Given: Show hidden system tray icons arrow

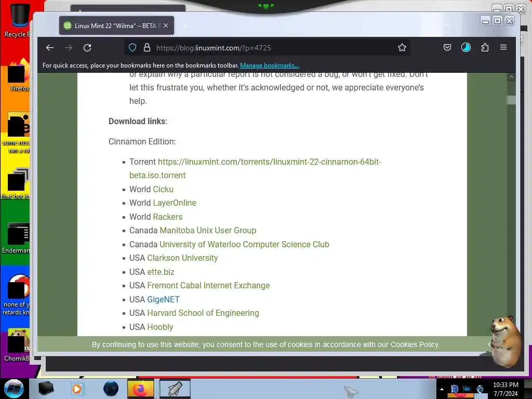Looking at the screenshot, I should point(442,389).
